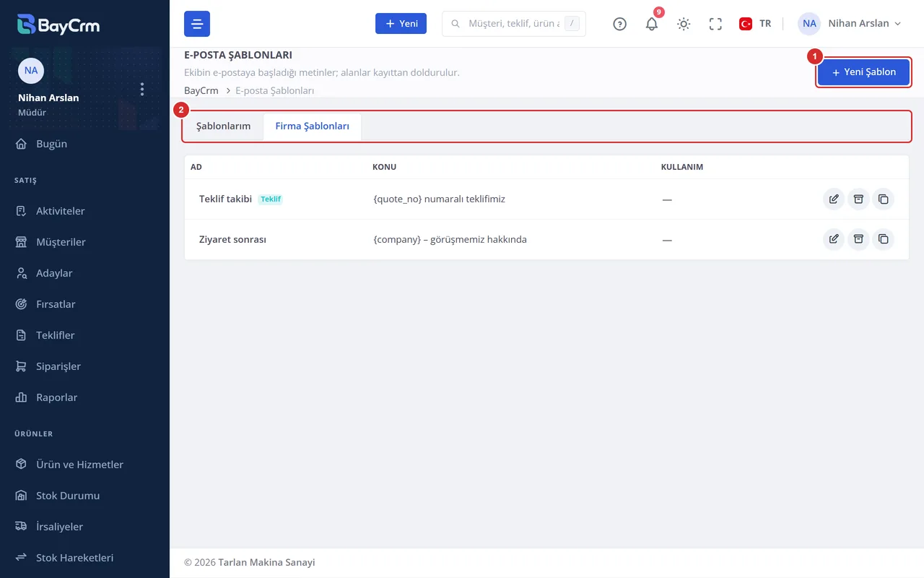Toggle light/dark theme sun icon
Image resolution: width=924 pixels, height=578 pixels.
coord(684,24)
